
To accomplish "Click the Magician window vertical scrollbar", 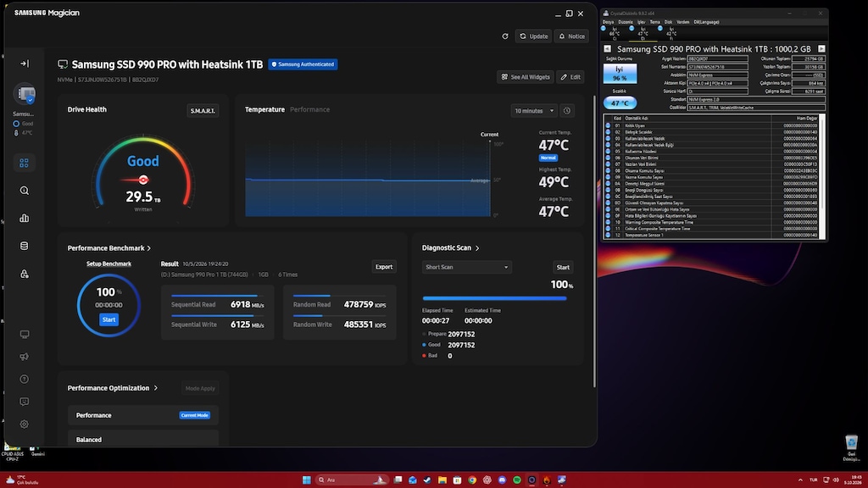I will (x=594, y=241).
